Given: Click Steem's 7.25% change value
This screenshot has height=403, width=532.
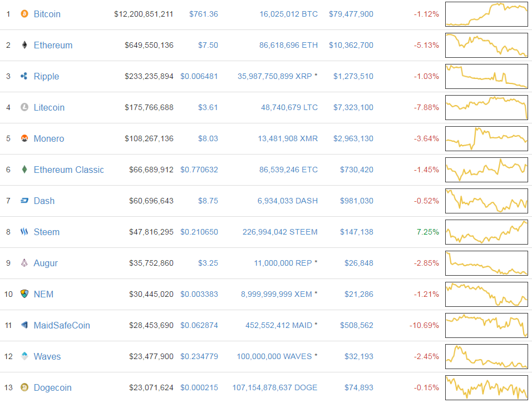Looking at the screenshot, I should (x=428, y=232).
